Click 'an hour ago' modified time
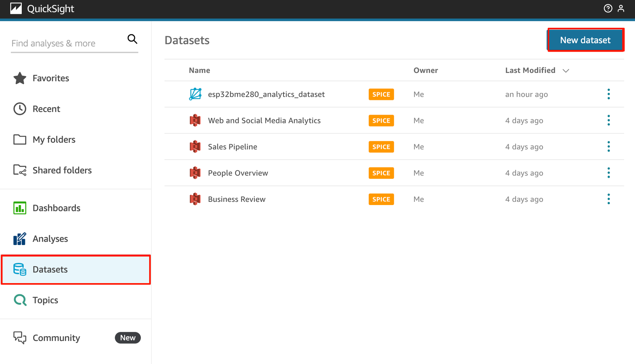Screen dimensions: 635x364 point(526,94)
